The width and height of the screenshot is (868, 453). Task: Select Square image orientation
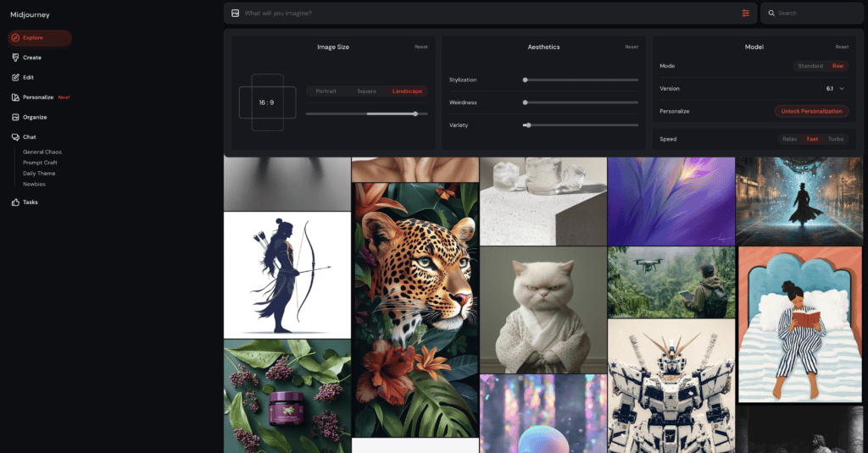pyautogui.click(x=366, y=91)
